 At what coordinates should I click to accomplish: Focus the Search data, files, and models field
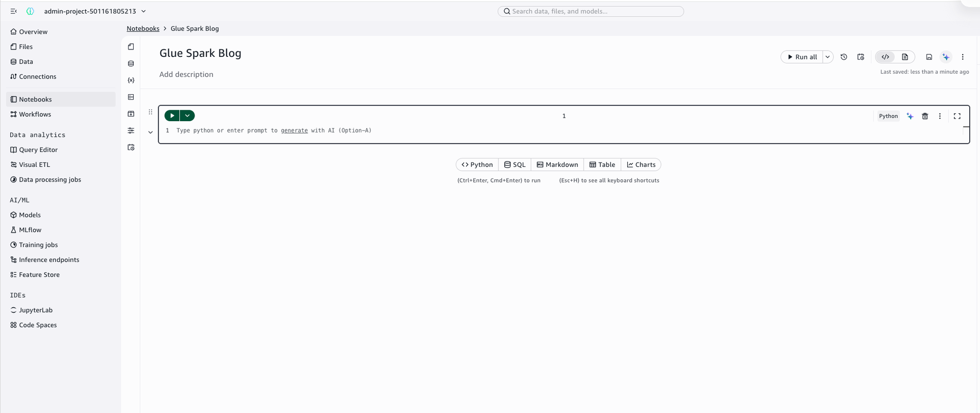pos(590,11)
